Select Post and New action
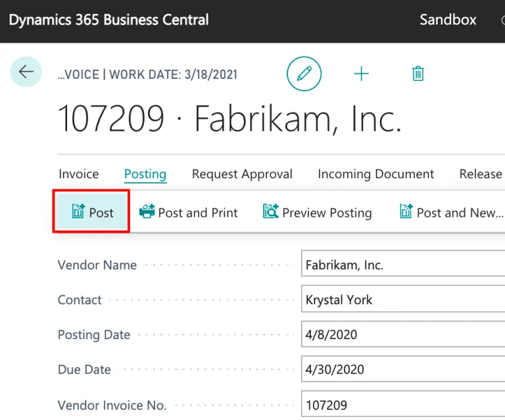This screenshot has height=420, width=505. tap(452, 212)
